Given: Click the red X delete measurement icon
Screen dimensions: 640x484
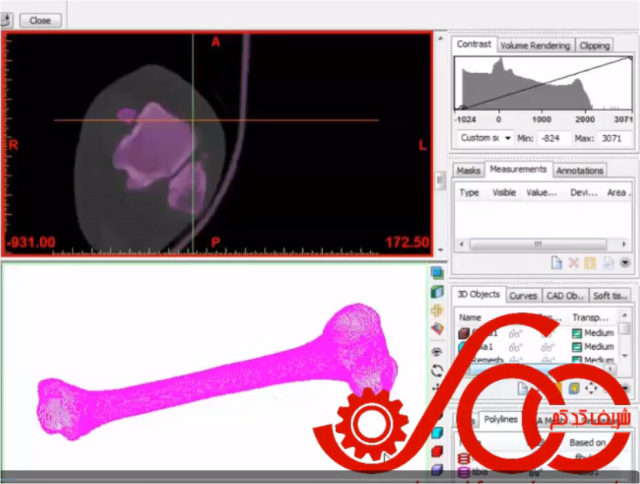Looking at the screenshot, I should [573, 262].
